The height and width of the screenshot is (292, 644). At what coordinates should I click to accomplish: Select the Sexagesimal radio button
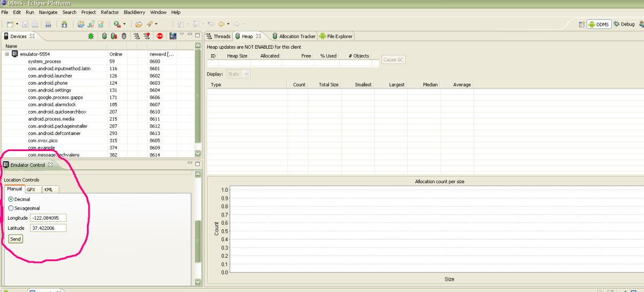(11, 208)
